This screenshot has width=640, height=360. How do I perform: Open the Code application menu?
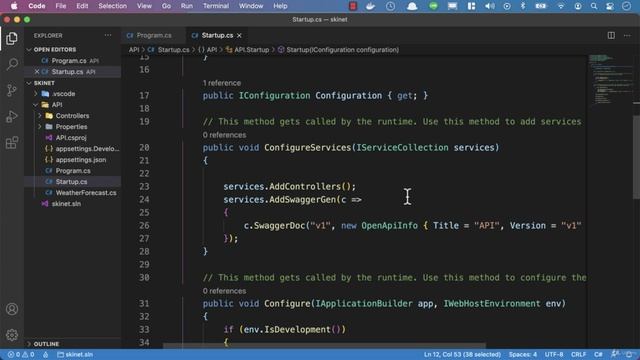(x=37, y=6)
